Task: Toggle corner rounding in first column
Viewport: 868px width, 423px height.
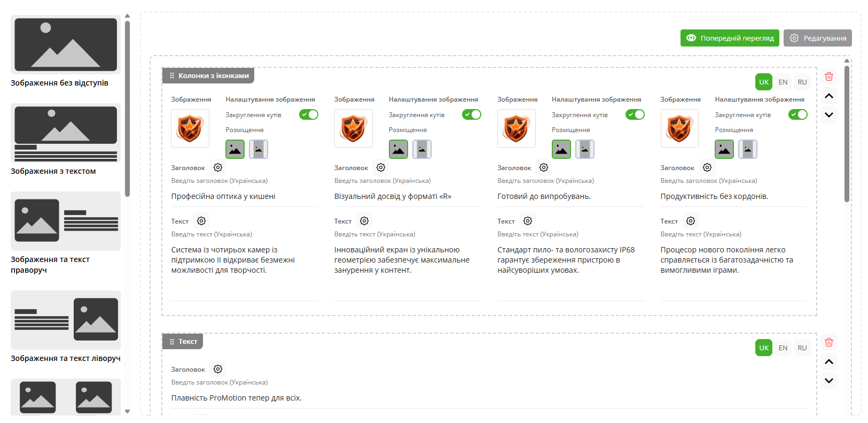Action: coord(308,114)
